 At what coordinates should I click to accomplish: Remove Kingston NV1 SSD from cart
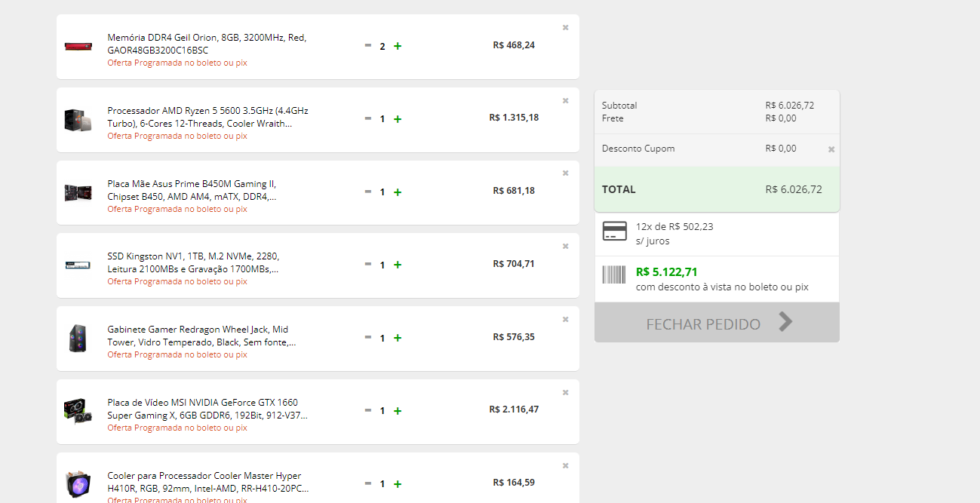click(566, 247)
